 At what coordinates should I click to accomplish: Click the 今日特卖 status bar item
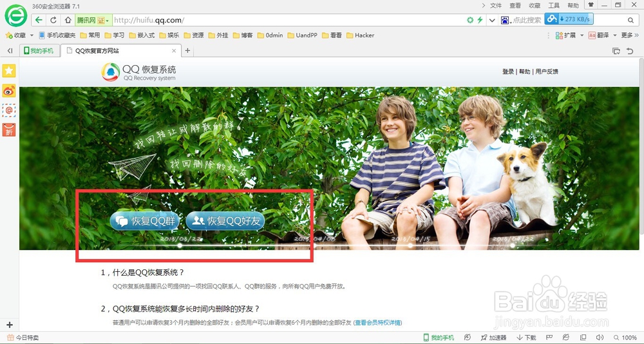coord(23,338)
